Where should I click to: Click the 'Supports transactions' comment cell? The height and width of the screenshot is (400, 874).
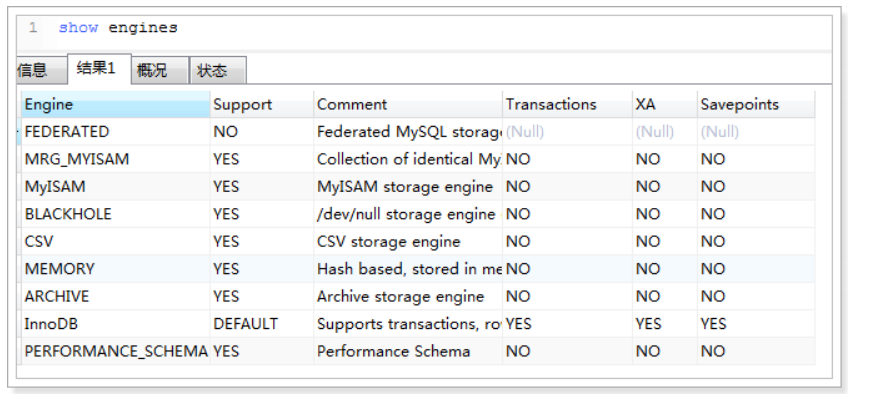[408, 324]
